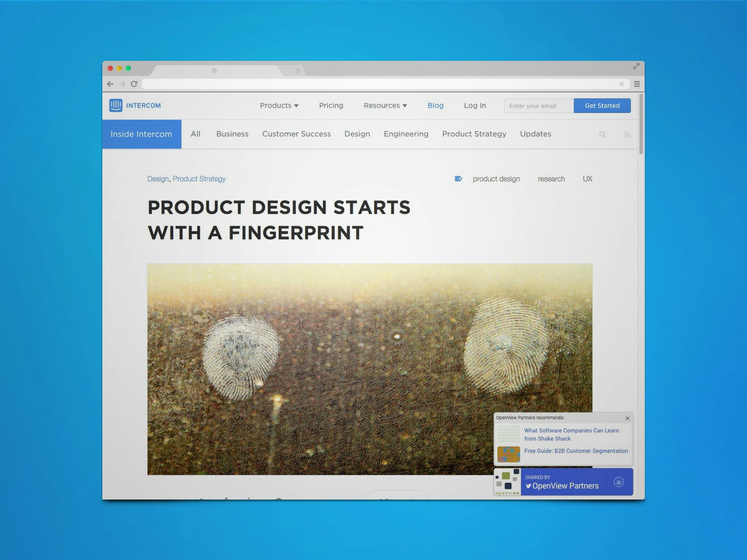Select the Engineering category tab

406,134
